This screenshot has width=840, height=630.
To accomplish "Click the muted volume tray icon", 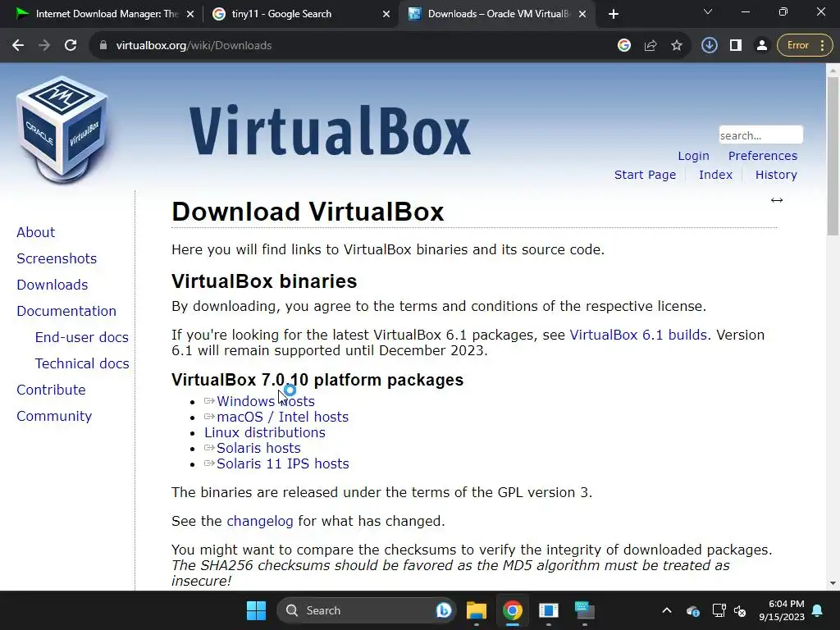I will pos(740,610).
